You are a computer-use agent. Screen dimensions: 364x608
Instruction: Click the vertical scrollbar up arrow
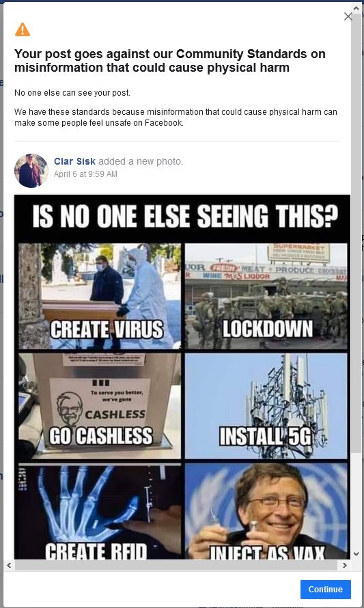click(x=356, y=8)
